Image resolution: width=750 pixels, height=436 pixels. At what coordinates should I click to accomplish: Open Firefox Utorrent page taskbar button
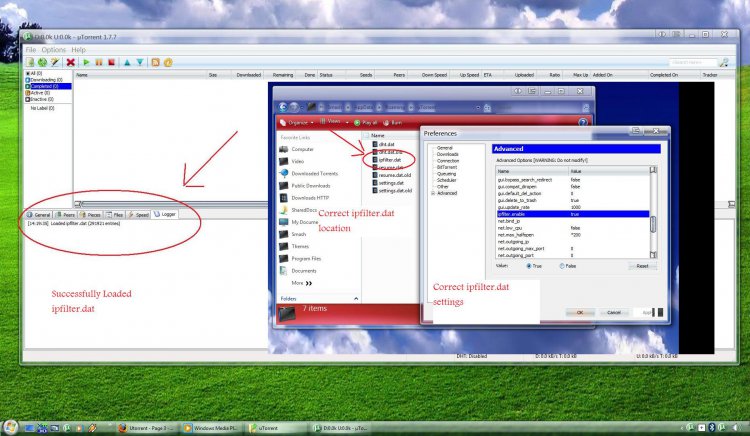click(146, 428)
